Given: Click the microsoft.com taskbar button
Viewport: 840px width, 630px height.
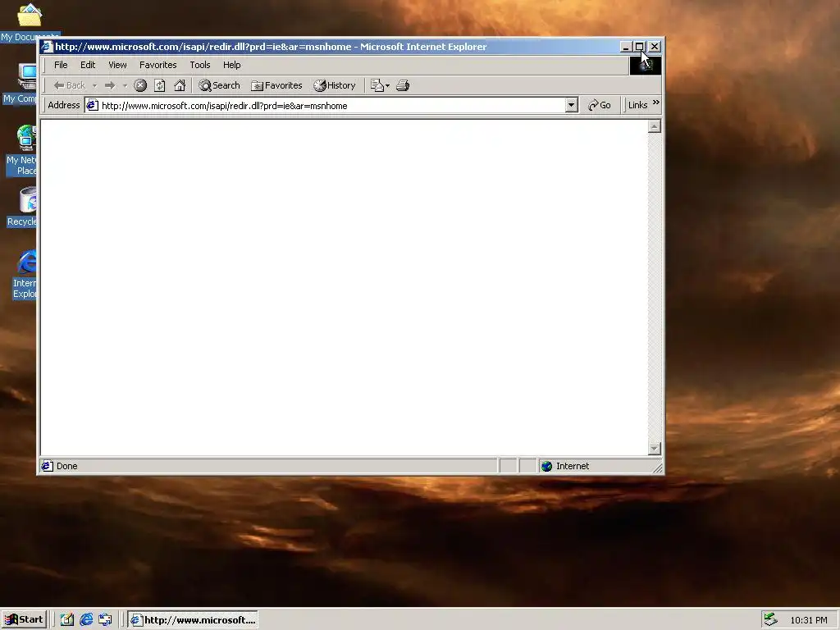Looking at the screenshot, I should [193, 620].
